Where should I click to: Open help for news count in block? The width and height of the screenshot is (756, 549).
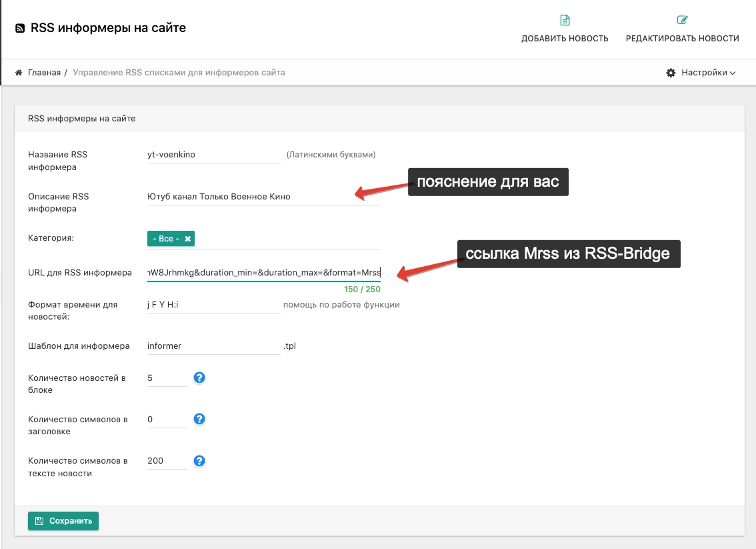coord(199,378)
